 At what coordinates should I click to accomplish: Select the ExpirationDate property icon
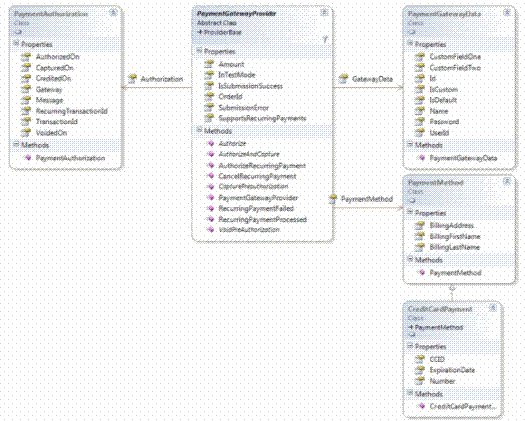(420, 370)
